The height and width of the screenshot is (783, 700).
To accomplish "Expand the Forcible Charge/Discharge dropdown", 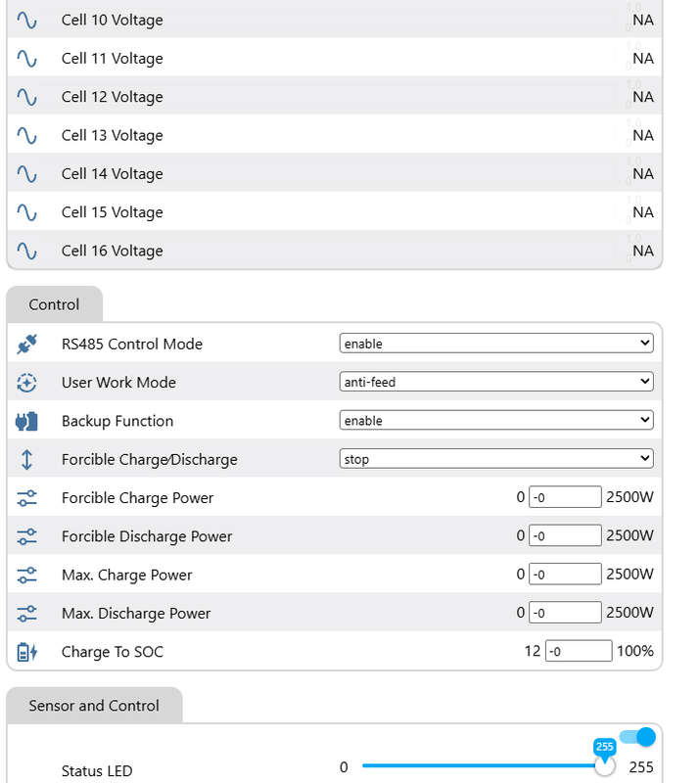I will click(x=495, y=459).
